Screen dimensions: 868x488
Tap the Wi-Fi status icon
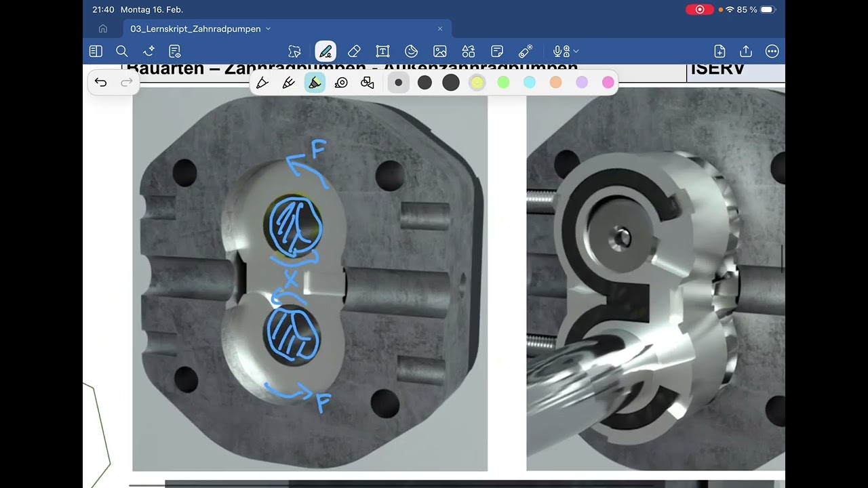pos(730,9)
